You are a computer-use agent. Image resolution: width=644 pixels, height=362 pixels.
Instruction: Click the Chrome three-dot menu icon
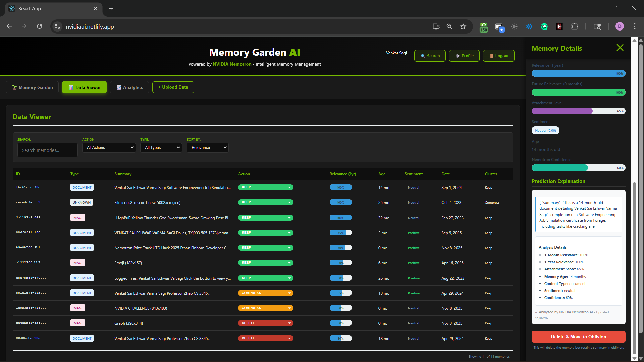[x=635, y=26]
